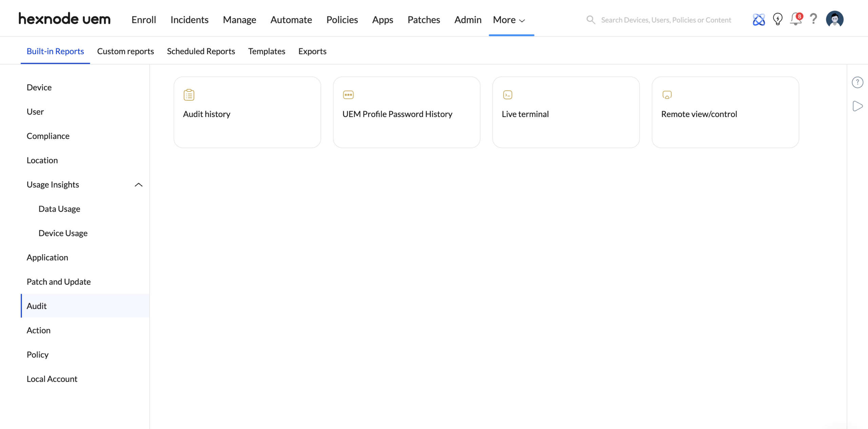This screenshot has height=429, width=868.
Task: Open the Hexnode Genie AI icon
Action: coord(758,19)
